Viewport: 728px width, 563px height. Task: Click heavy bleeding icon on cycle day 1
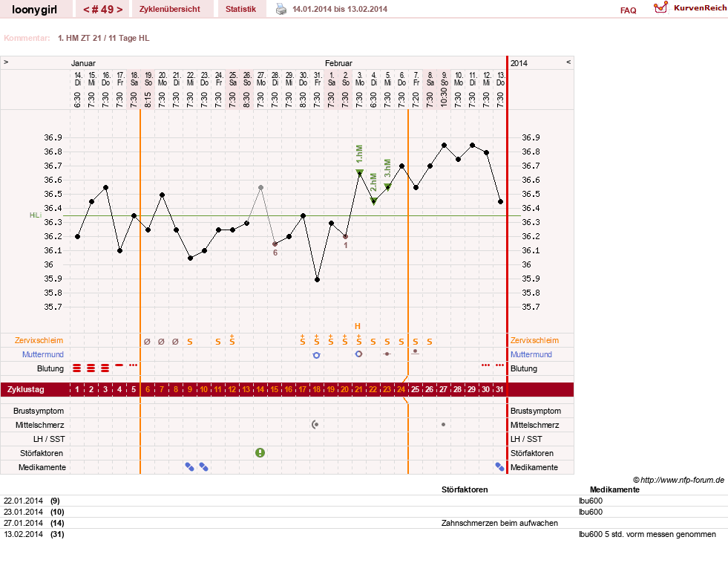[77, 368]
